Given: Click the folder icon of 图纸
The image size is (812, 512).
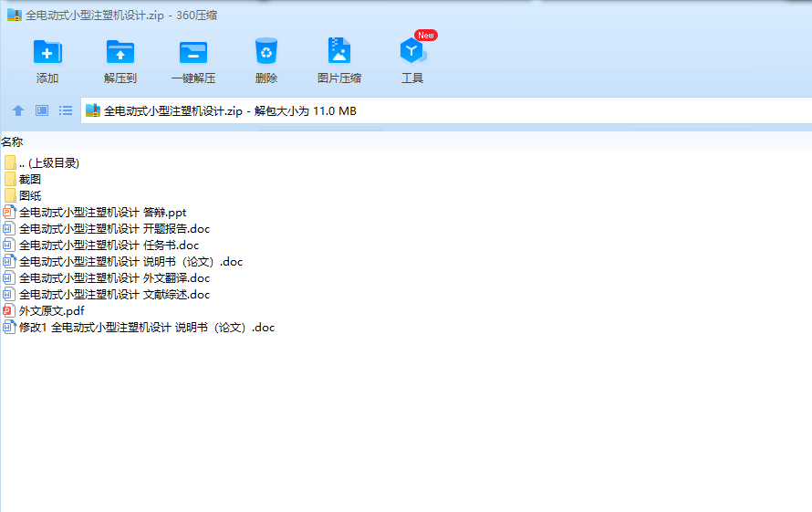Looking at the screenshot, I should point(10,196).
